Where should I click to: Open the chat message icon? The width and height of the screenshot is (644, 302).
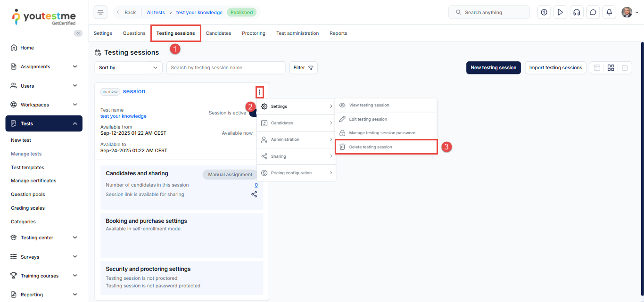(x=593, y=12)
